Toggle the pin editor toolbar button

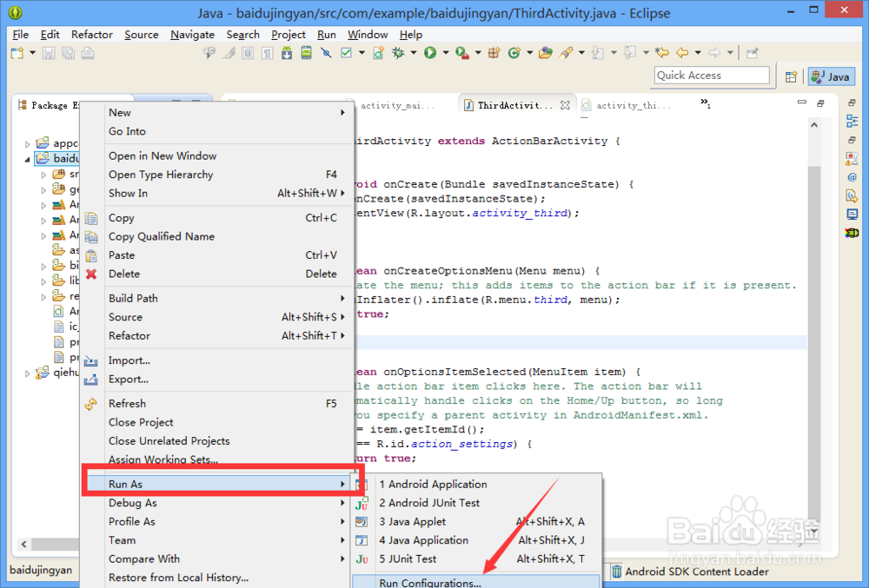[752, 53]
